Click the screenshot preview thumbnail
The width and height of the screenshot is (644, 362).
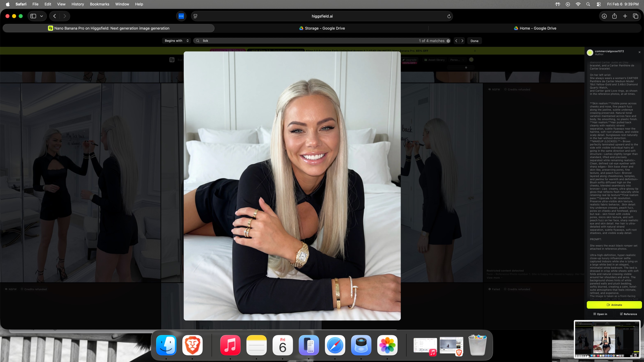coord(607,339)
